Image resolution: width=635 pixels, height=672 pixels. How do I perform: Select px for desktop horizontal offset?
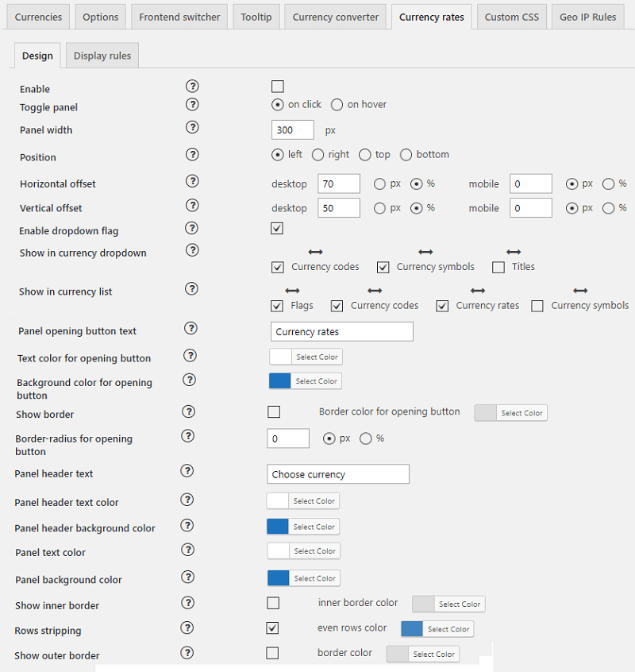(x=379, y=184)
